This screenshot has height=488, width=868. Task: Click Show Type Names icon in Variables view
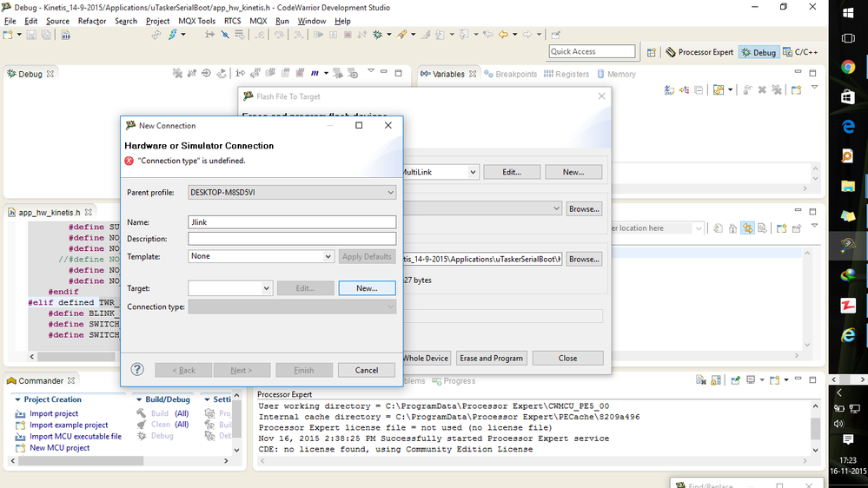pos(669,89)
